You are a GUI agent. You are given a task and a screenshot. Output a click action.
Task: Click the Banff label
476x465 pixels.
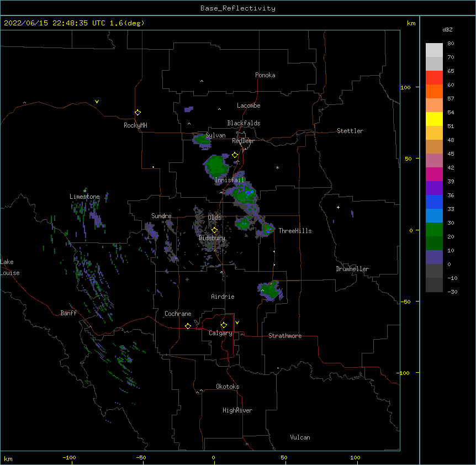68,313
